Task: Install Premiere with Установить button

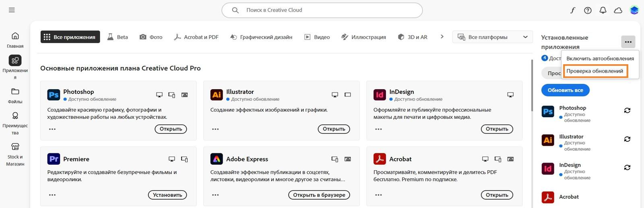Action: click(x=167, y=195)
